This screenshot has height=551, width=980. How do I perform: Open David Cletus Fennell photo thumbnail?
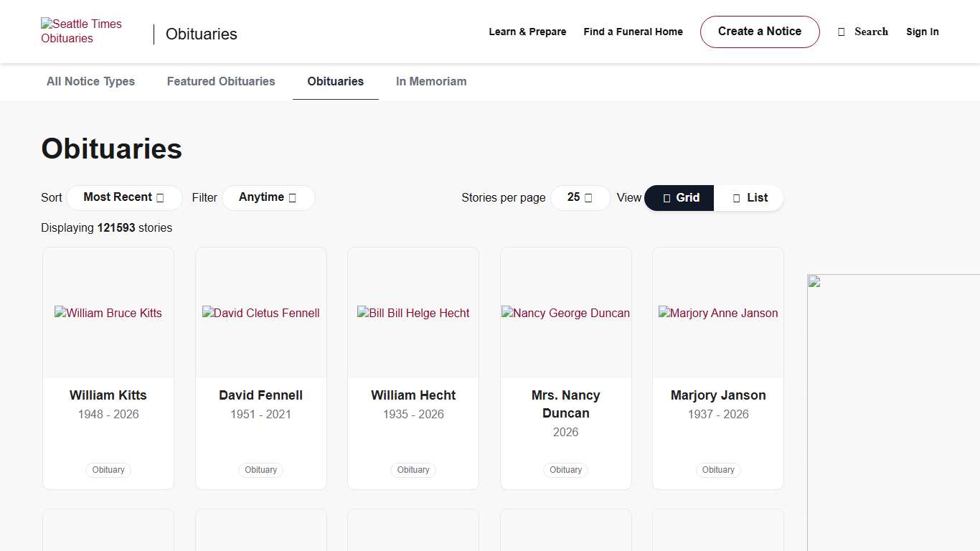(261, 313)
